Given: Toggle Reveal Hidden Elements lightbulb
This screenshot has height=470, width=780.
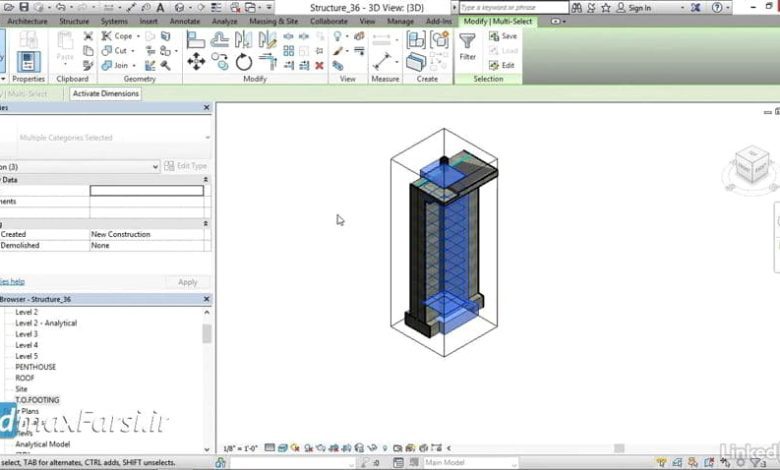Looking at the screenshot, I should coord(385,448).
